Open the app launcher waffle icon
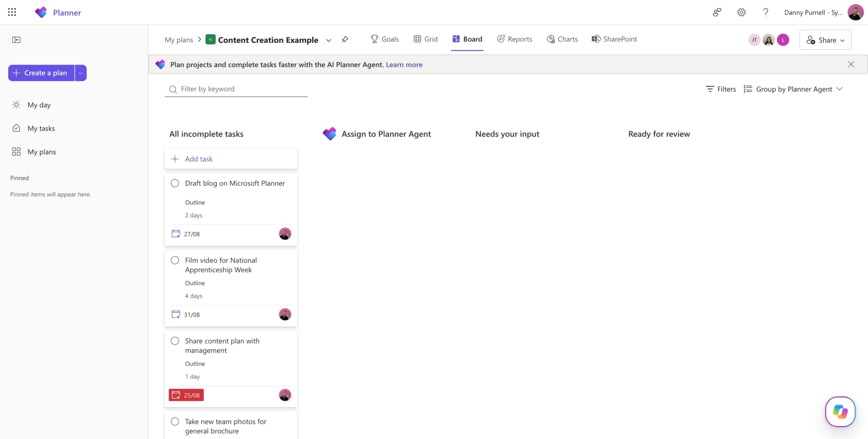This screenshot has width=868, height=439. point(12,12)
